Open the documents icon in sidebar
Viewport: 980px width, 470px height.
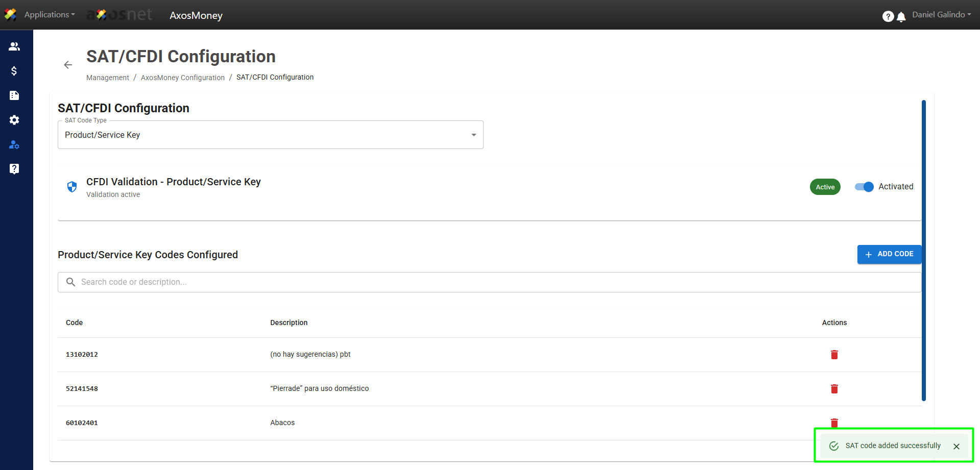pos(14,95)
